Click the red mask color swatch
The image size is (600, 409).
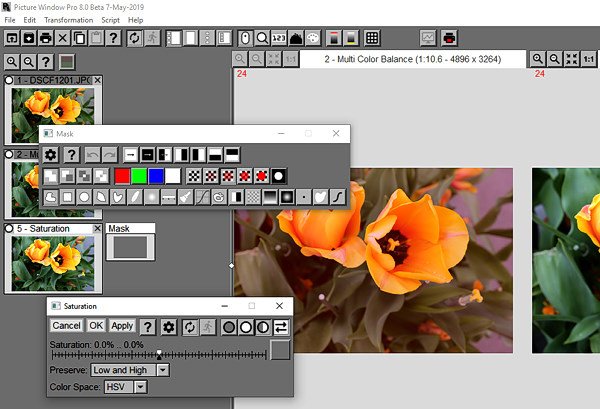(122, 176)
